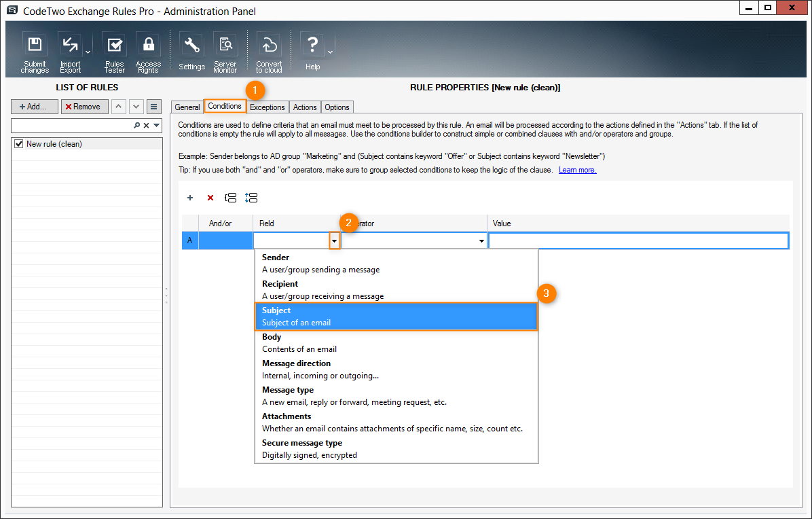The width and height of the screenshot is (812, 519).
Task: Click the Remove rule button
Action: [x=84, y=106]
